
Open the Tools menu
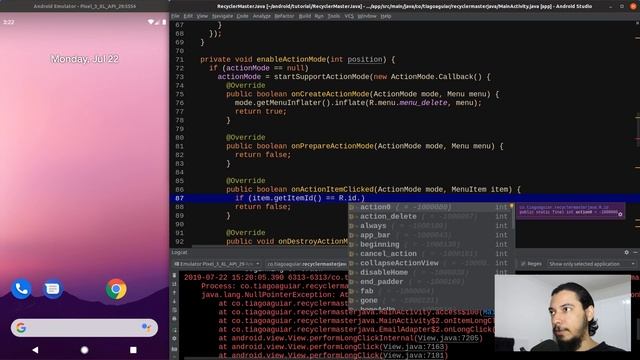click(333, 16)
